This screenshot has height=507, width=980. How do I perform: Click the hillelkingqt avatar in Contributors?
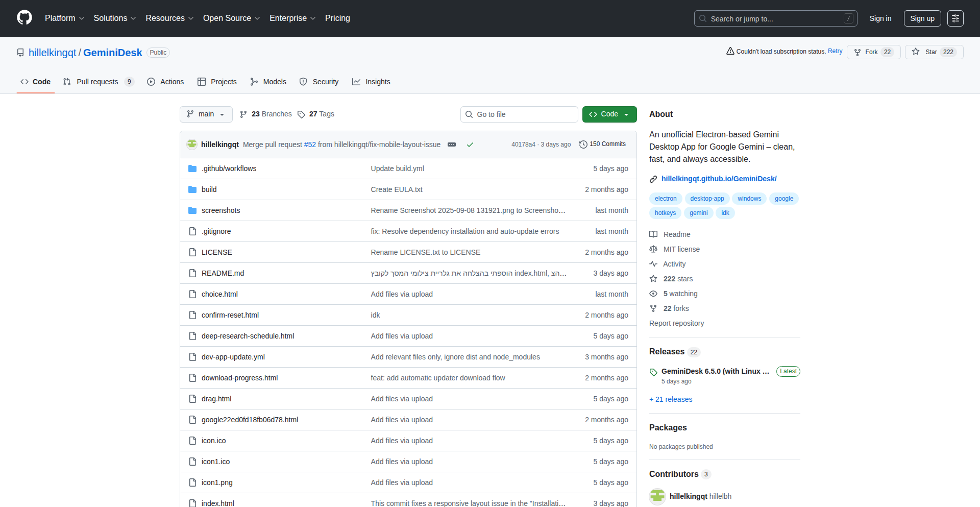coord(657,496)
